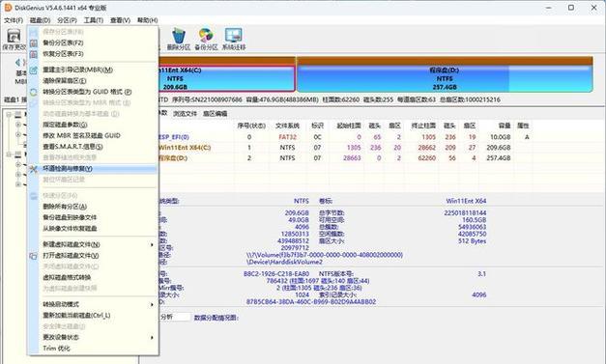The width and height of the screenshot is (606, 364).
Task: Select 修改 MBR 签名及磁盘 GUID entry
Action: pyautogui.click(x=93, y=135)
